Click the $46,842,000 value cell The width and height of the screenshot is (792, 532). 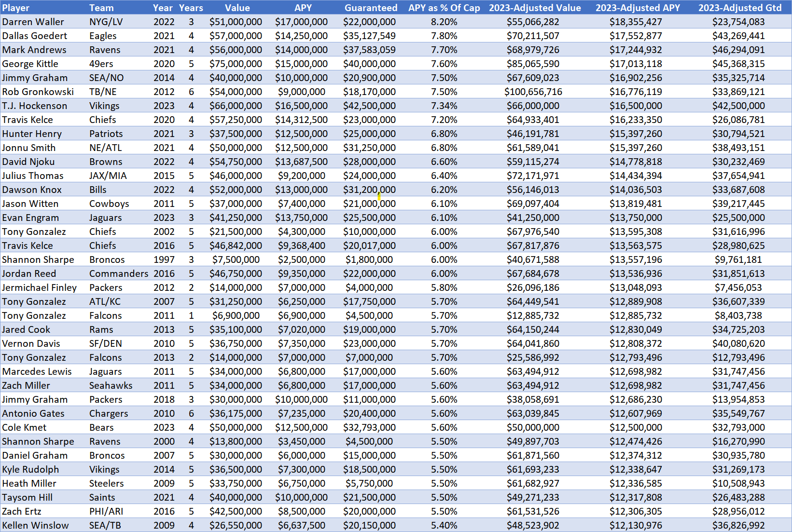236,246
